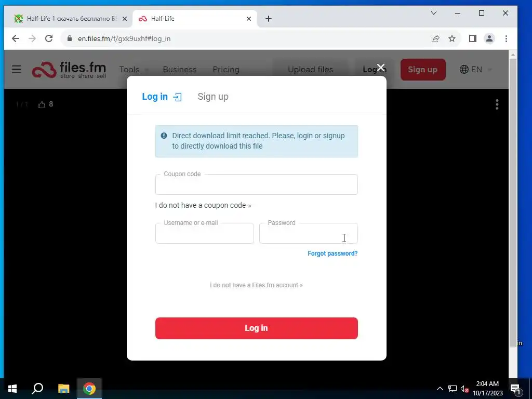532x399 pixels.
Task: Open Chrome's three-dot menu
Action: coord(506,38)
